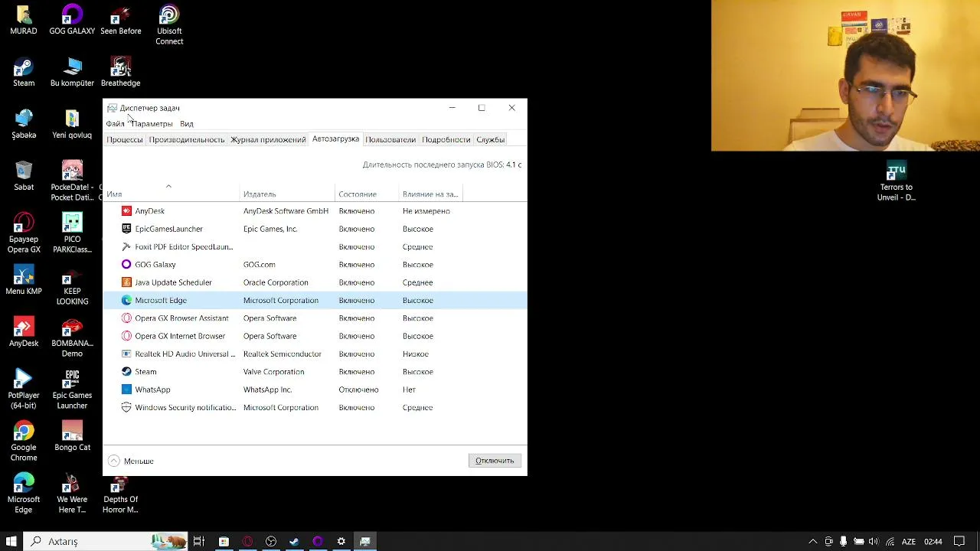Viewport: 980px width, 551px height.
Task: Click "AnyDesk Software GmbH" publisher cell
Action: (286, 211)
